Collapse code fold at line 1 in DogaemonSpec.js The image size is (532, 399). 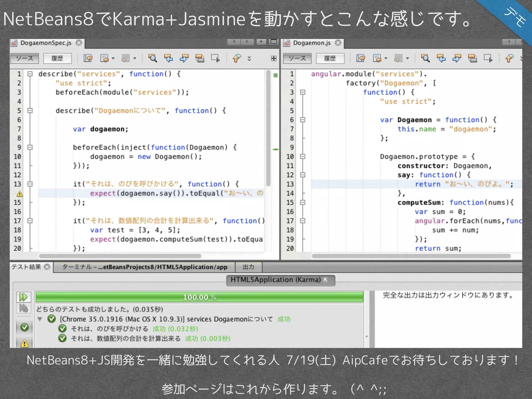coord(30,74)
